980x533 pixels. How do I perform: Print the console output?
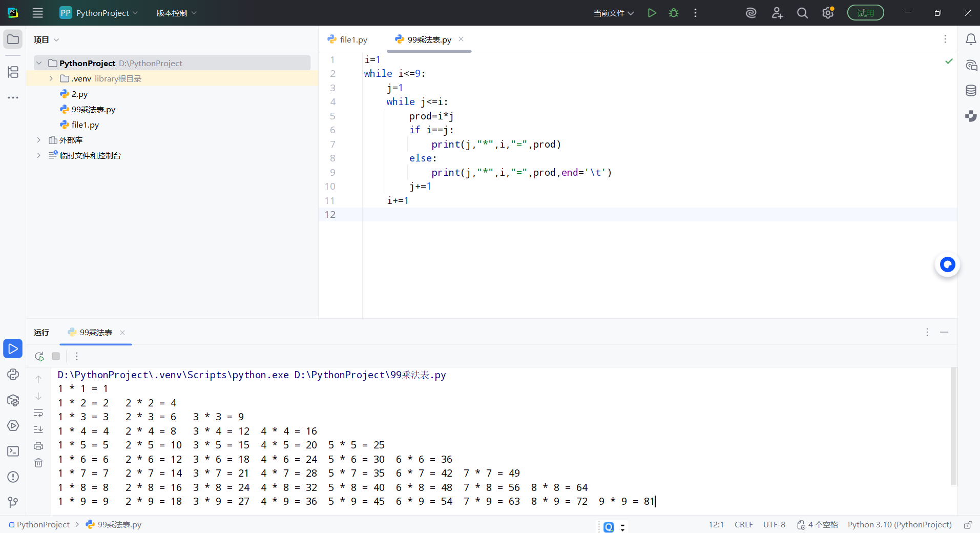[x=38, y=446]
